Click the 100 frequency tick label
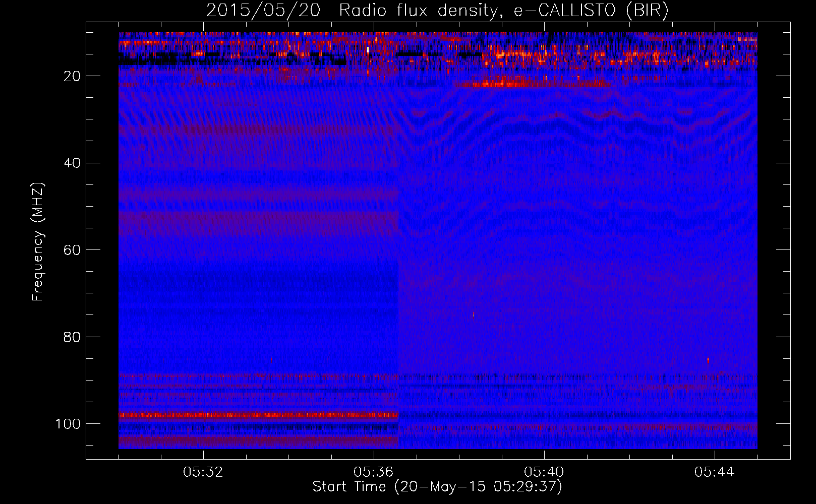816x504 pixels. click(68, 424)
